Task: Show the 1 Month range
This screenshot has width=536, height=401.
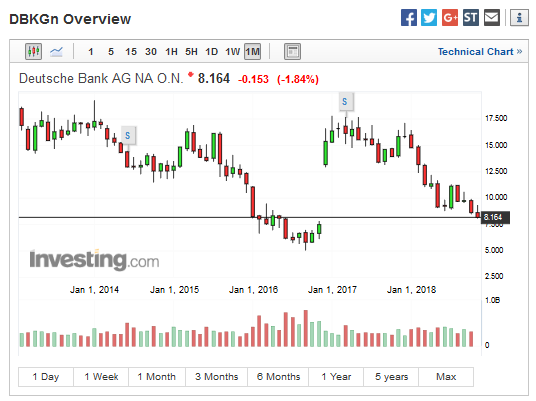Action: pos(157,377)
